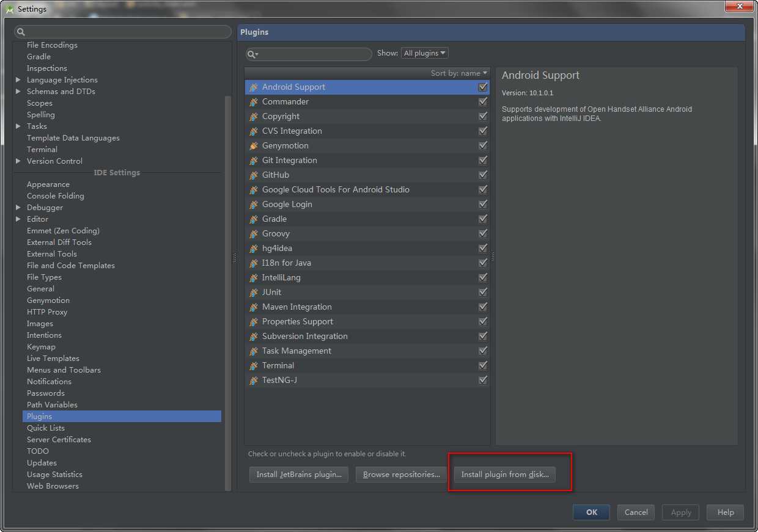
Task: Click the Browse repositories button
Action: (402, 475)
